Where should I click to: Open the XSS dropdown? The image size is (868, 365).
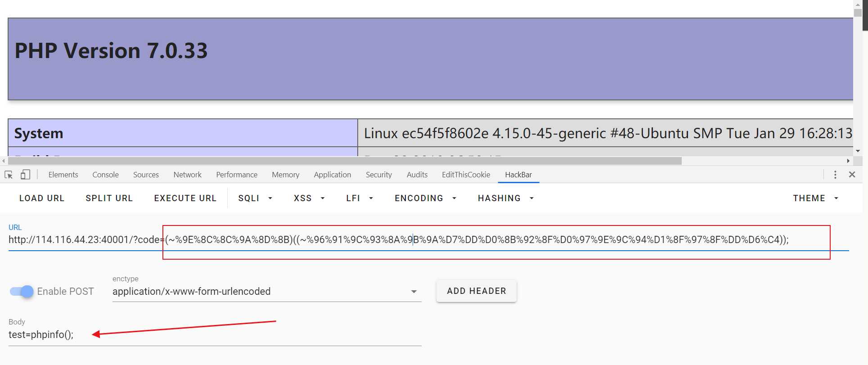[309, 198]
